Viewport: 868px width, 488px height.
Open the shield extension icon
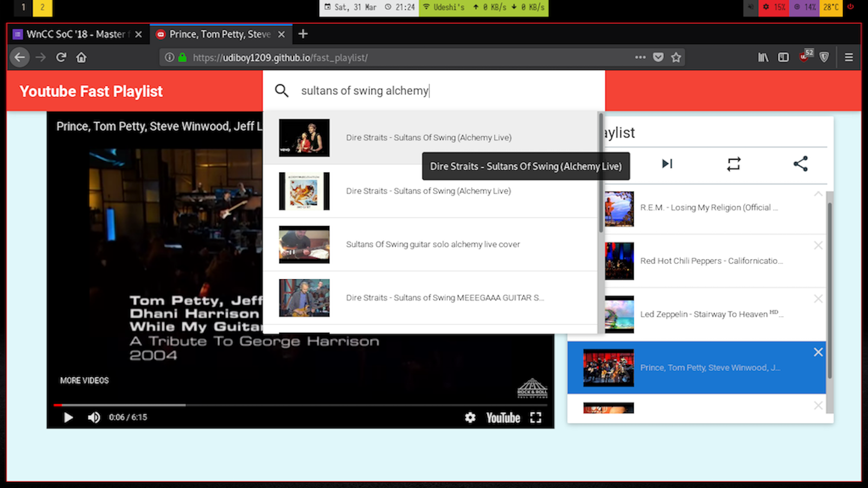(x=825, y=57)
